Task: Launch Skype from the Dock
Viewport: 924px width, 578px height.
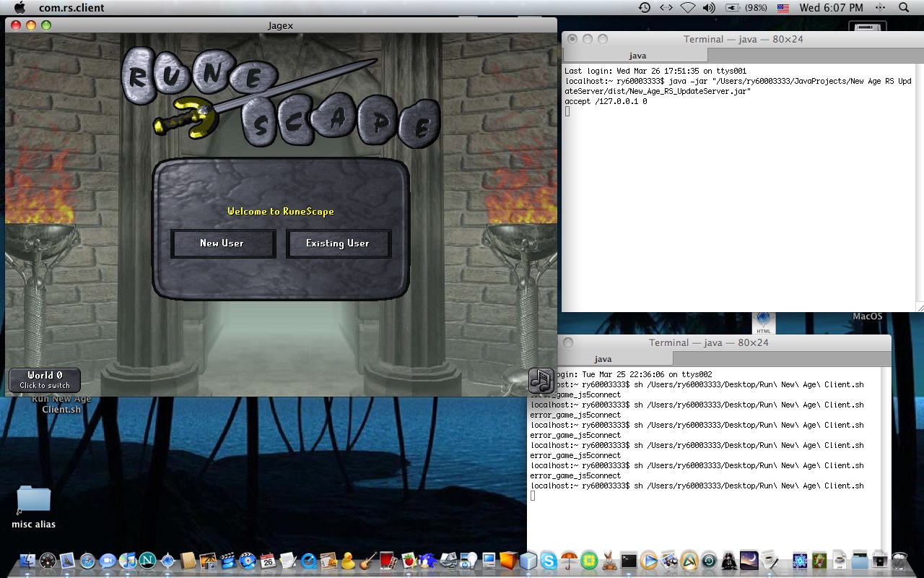Action: point(549,561)
